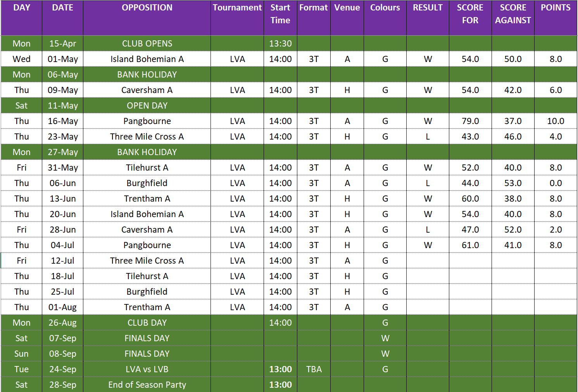Select the SCORE FOR column header
The height and width of the screenshot is (392, 578).
[470, 18]
